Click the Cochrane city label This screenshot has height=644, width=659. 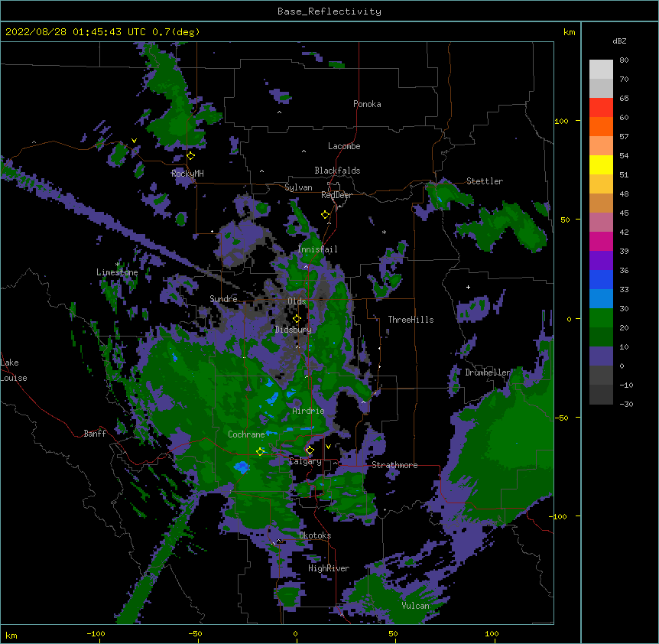click(246, 434)
